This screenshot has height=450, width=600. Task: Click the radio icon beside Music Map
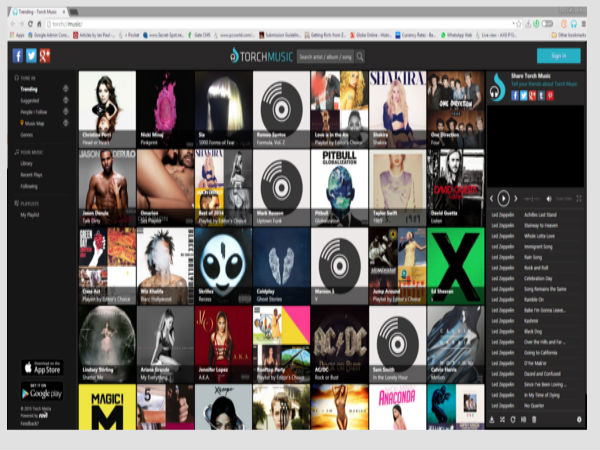coord(66,123)
